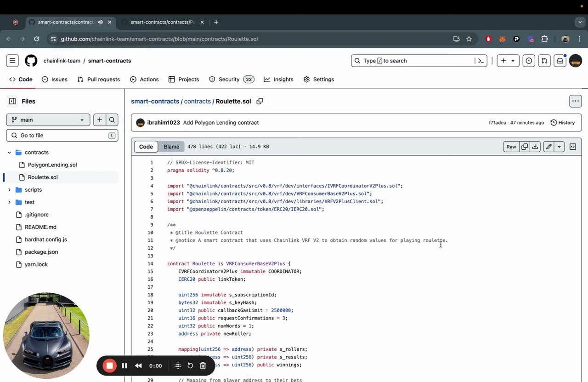The height and width of the screenshot is (382, 588).
Task: Restart the recording with the circular arrow
Action: point(190,366)
